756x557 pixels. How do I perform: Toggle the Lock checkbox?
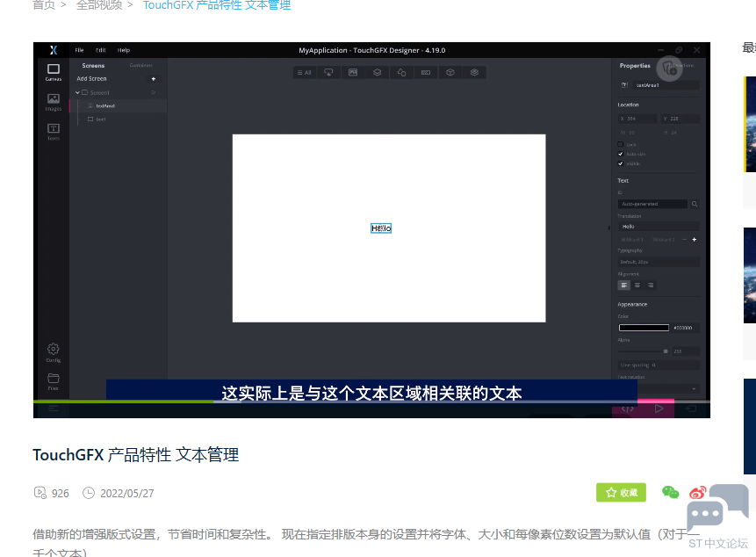coord(621,144)
